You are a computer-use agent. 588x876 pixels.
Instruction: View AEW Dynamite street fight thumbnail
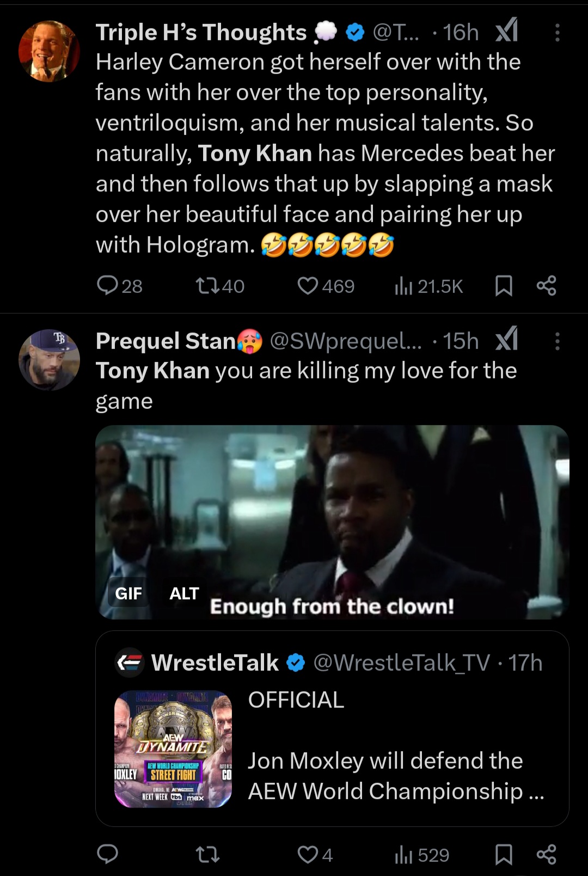173,749
